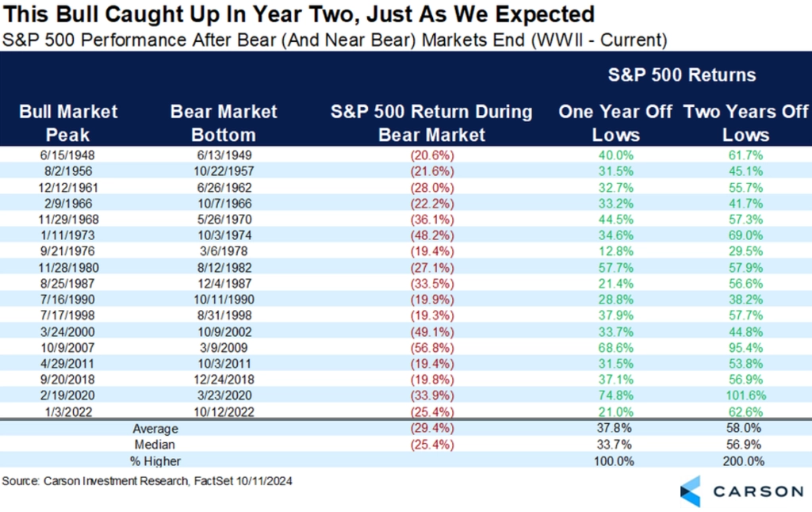
Task: Click the Carson logo icon
Action: coord(691,491)
